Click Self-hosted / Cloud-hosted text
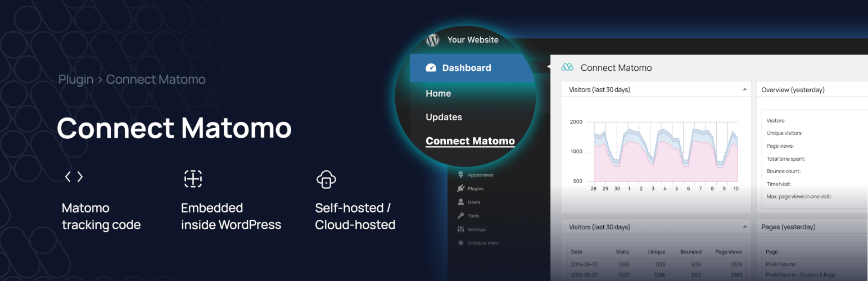This screenshot has height=281, width=868. coord(355,216)
